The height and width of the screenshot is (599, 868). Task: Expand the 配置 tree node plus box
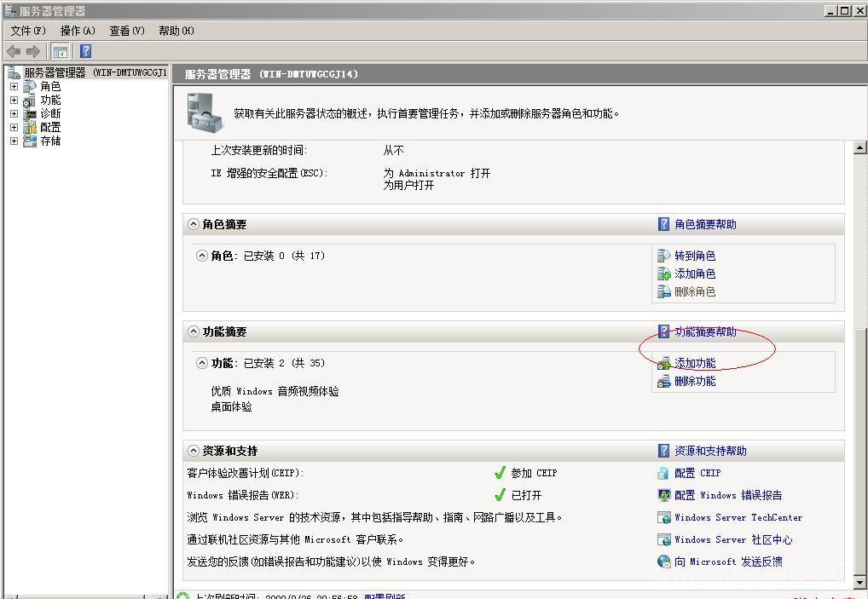[x=14, y=127]
